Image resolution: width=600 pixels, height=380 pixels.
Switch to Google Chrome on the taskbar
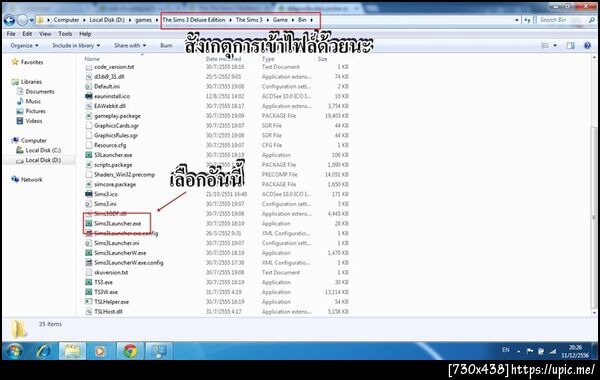pos(130,351)
